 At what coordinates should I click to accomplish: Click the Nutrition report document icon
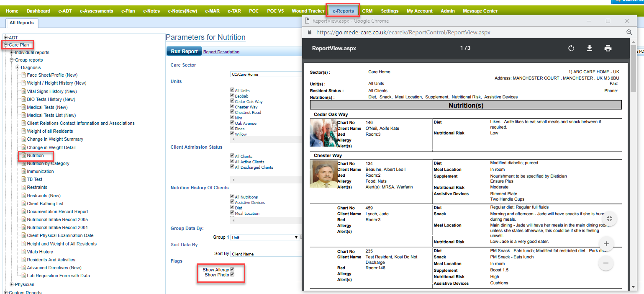pyautogui.click(x=24, y=155)
